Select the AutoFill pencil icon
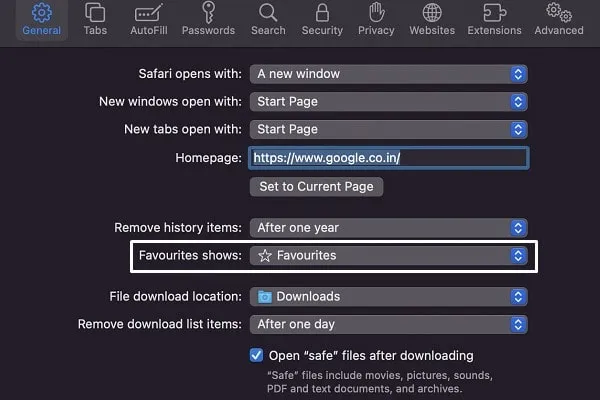This screenshot has width=600, height=400. coord(148,13)
